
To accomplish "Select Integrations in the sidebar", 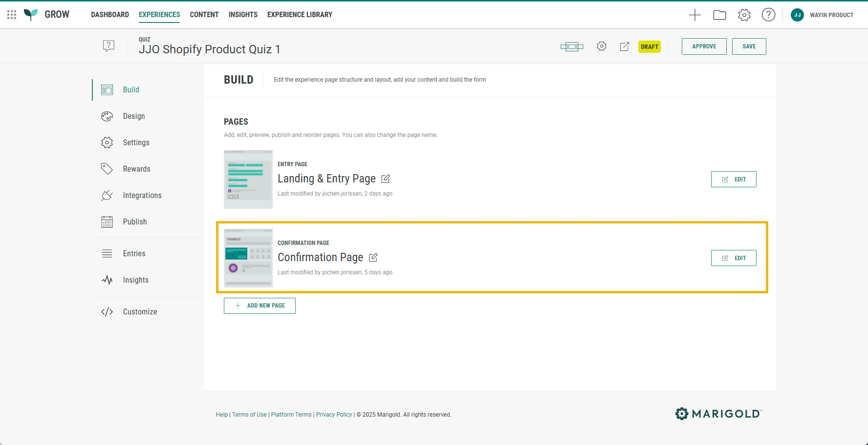I will (142, 196).
